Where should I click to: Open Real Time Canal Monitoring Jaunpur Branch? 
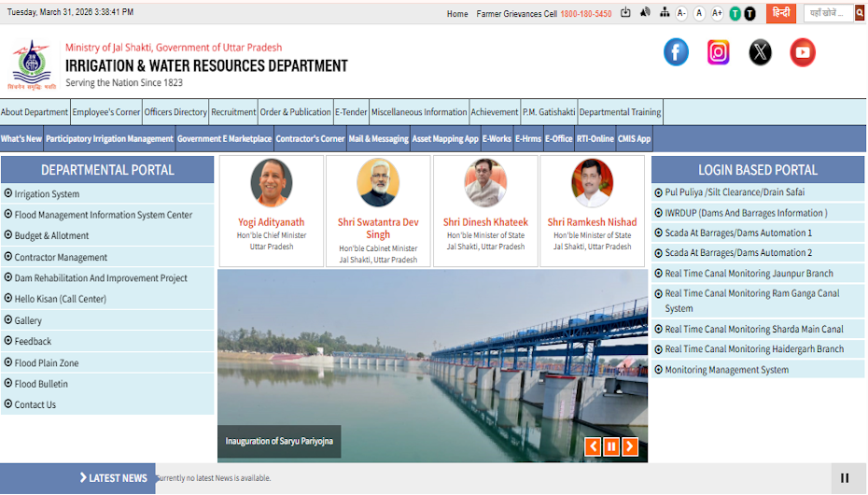pyautogui.click(x=749, y=273)
